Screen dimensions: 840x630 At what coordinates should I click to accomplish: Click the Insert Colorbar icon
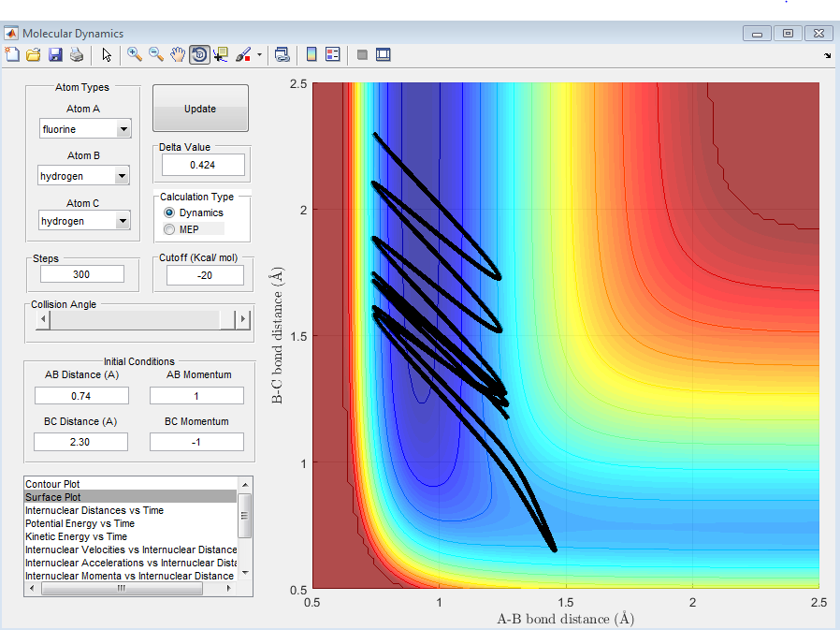(311, 55)
